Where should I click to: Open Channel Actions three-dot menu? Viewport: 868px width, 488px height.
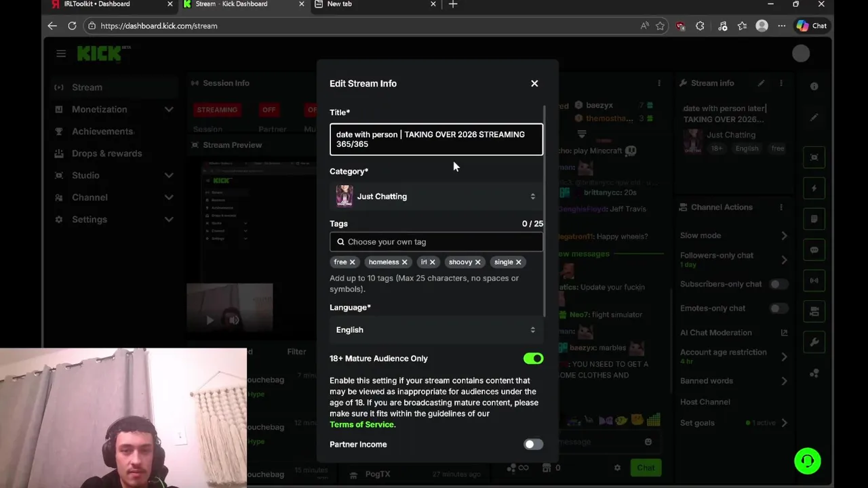[781, 207]
